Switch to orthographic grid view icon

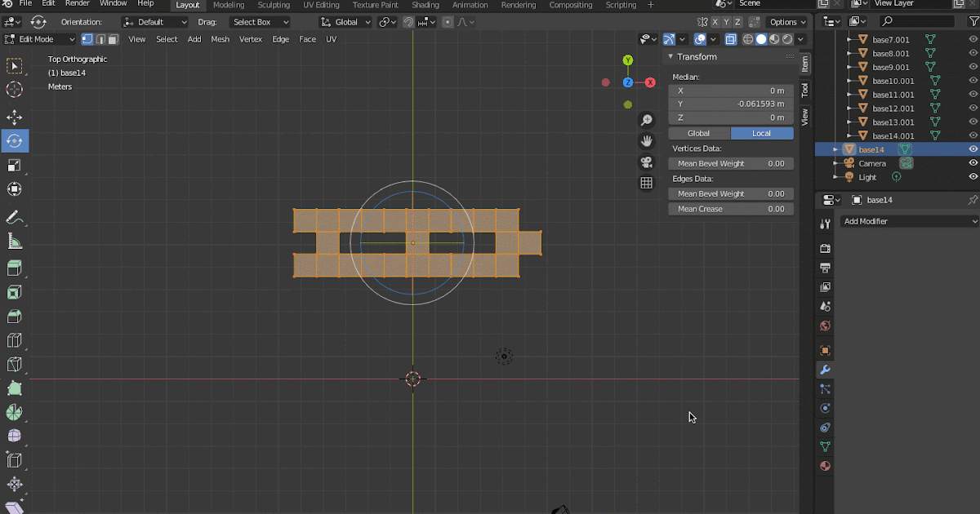tap(646, 184)
